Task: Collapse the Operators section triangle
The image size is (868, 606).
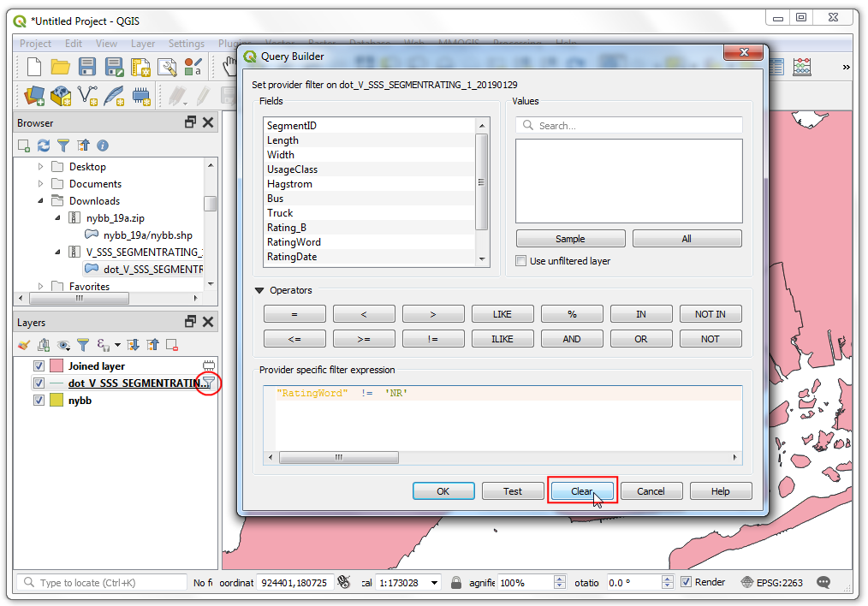Action: (x=259, y=290)
